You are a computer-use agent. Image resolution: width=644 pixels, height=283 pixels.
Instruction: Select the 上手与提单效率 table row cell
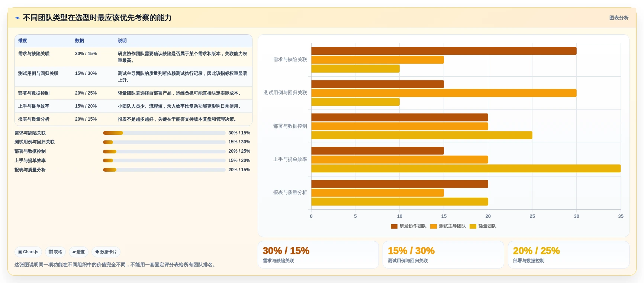coord(34,106)
